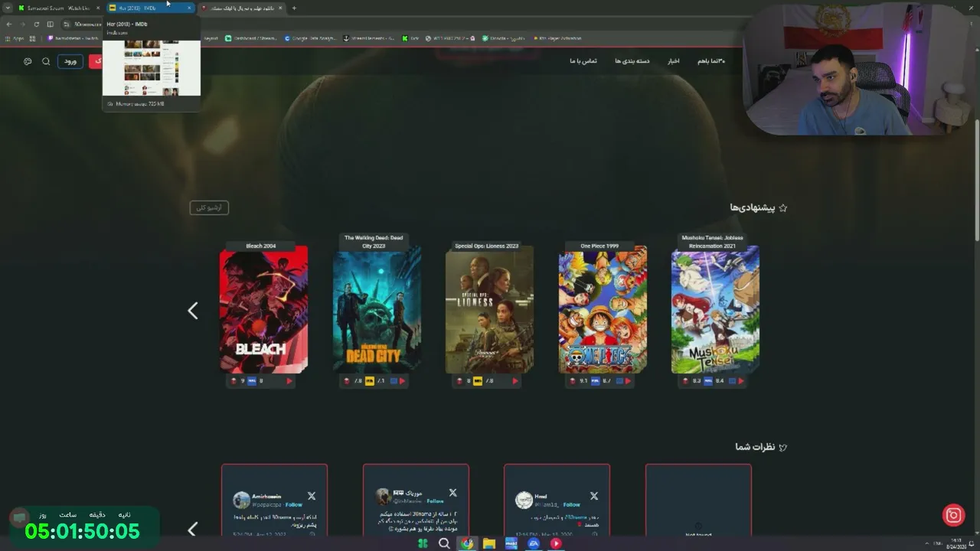
Task: Close the Her (2013) IMDb tab
Action: 189,8
